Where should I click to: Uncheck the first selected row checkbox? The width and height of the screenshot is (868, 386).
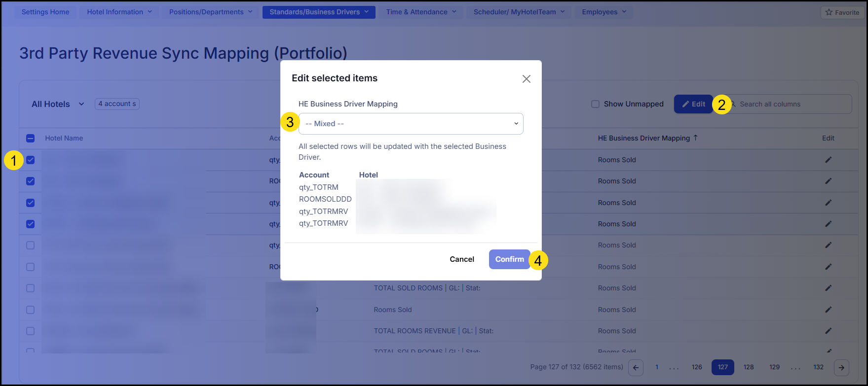[x=31, y=160]
